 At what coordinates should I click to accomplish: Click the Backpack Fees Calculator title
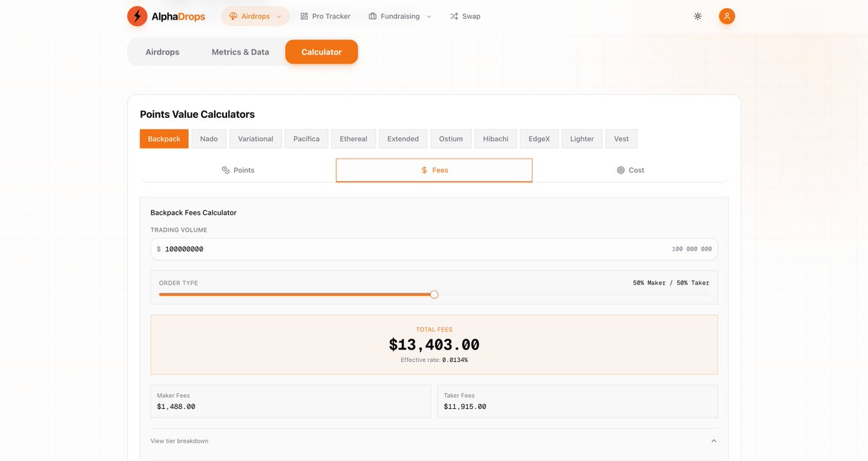193,213
